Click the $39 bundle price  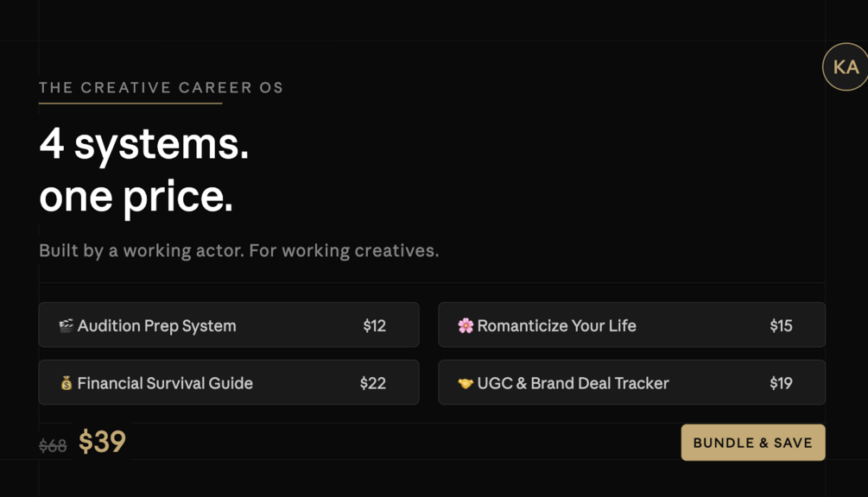(103, 442)
